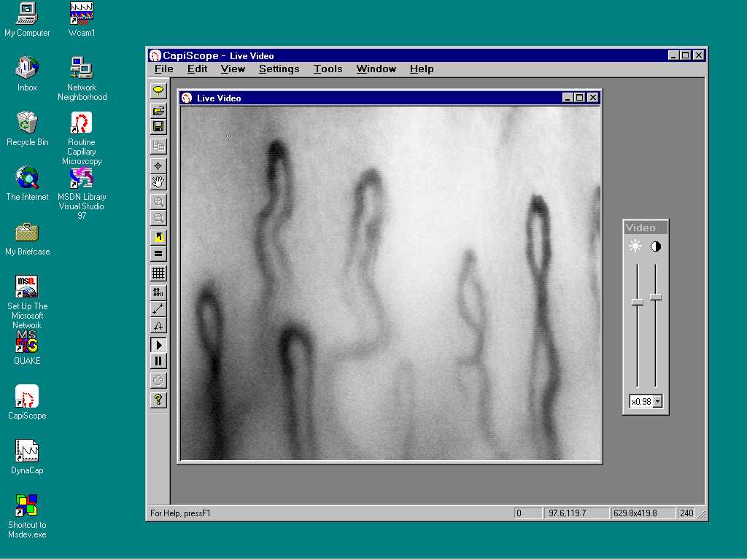
Task: Select the Hand pan tool
Action: (x=158, y=182)
